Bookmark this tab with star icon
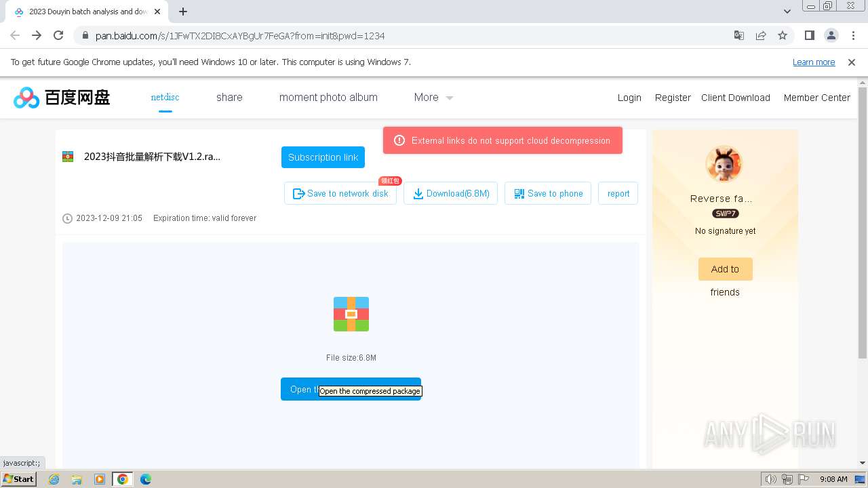Viewport: 868px width, 488px height. click(783, 35)
